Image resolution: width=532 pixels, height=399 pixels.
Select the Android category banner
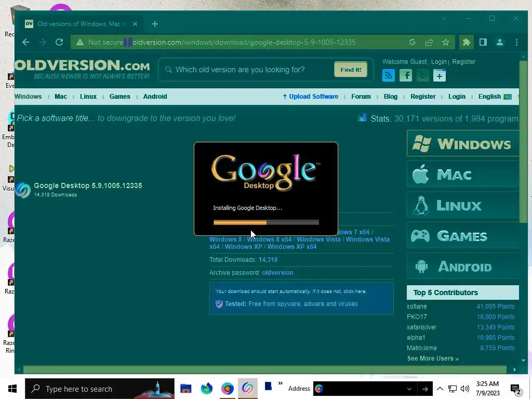(x=463, y=266)
